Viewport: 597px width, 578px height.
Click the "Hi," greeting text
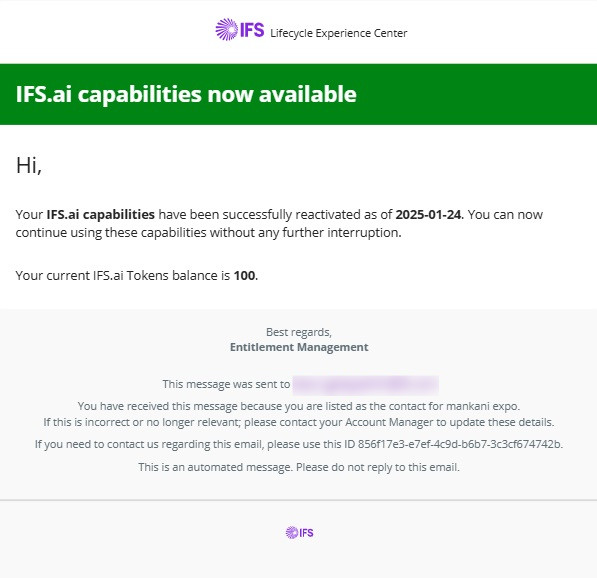pos(29,166)
